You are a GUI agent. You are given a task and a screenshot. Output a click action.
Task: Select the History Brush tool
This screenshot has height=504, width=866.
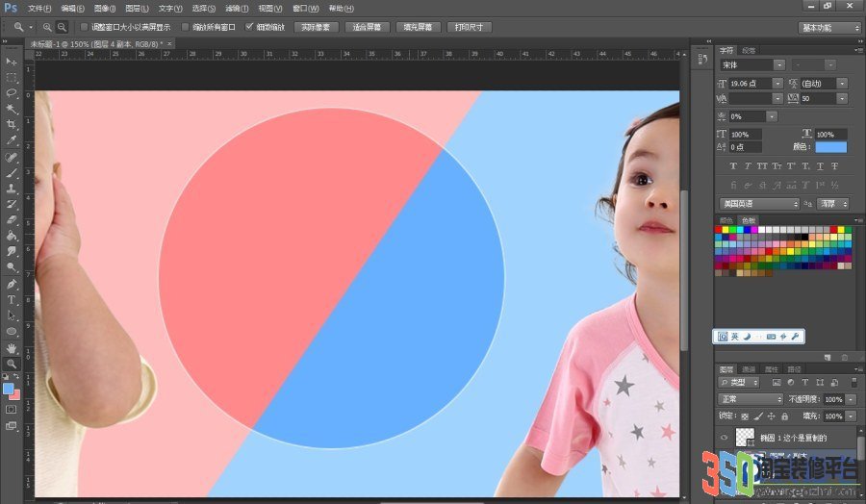[x=11, y=204]
